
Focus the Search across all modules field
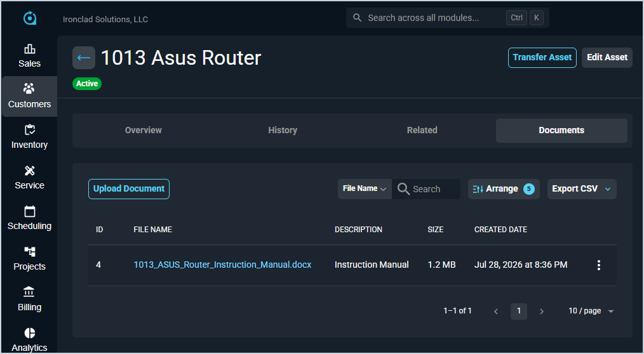(448, 18)
